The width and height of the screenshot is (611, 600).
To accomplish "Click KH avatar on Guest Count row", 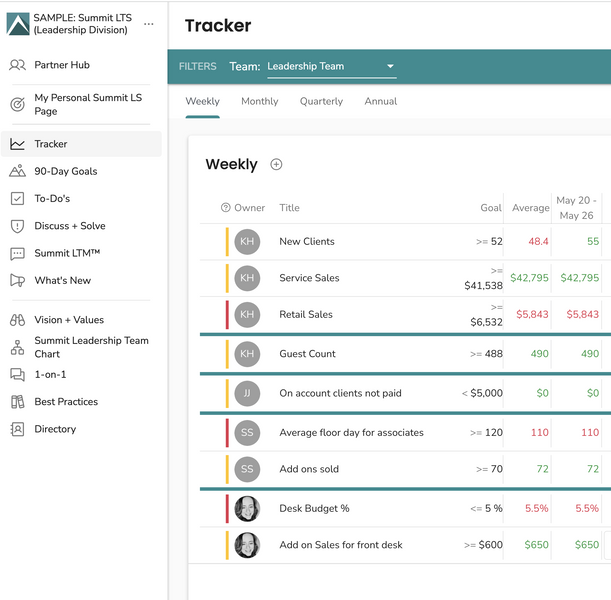I will (x=247, y=354).
